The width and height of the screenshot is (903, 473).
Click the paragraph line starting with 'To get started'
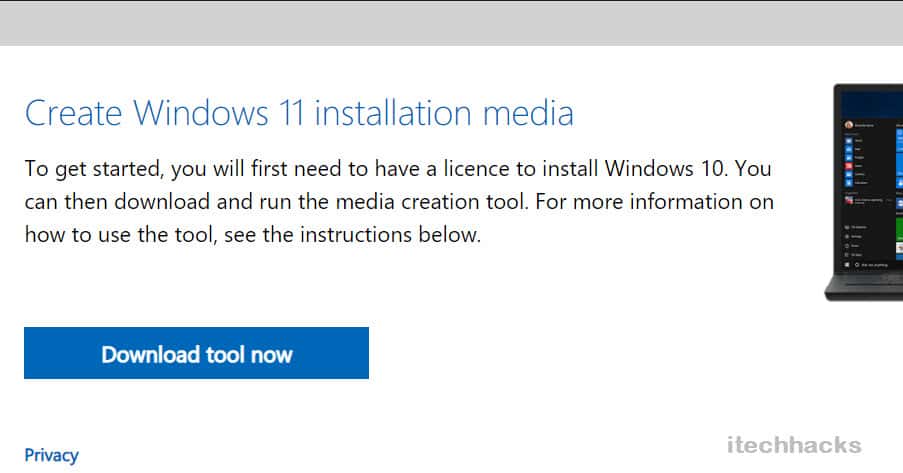tap(397, 168)
